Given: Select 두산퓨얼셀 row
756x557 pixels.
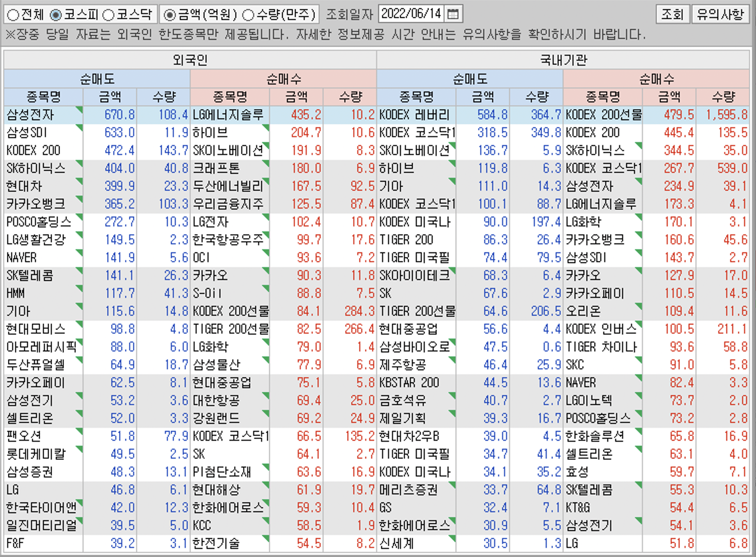Looking at the screenshot, I should tap(43, 365).
